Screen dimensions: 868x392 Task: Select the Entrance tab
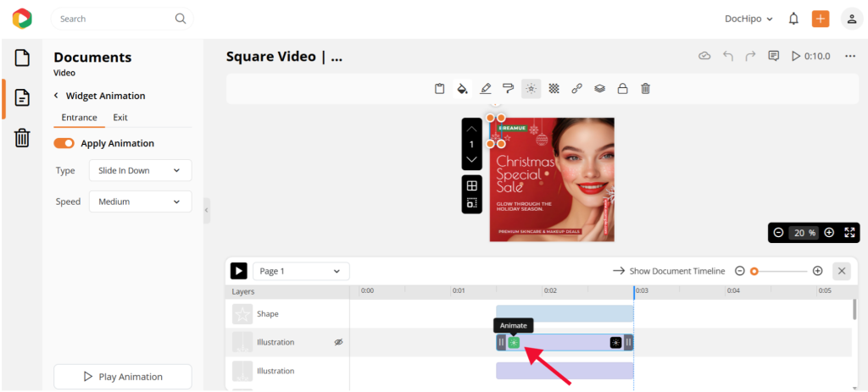click(79, 118)
